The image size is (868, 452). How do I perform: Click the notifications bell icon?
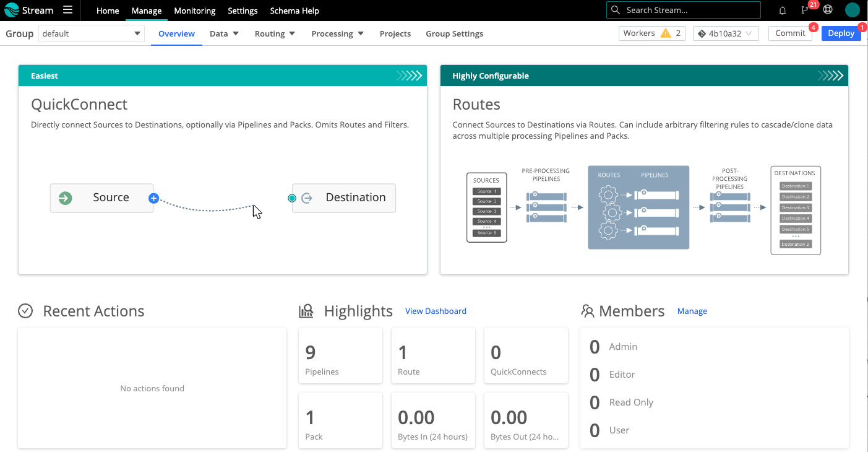pos(783,11)
